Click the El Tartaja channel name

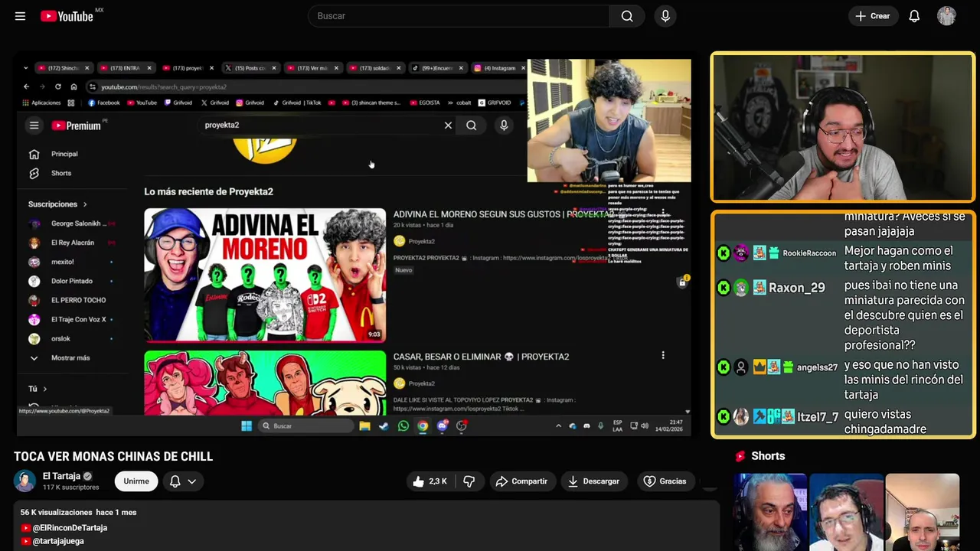click(61, 476)
